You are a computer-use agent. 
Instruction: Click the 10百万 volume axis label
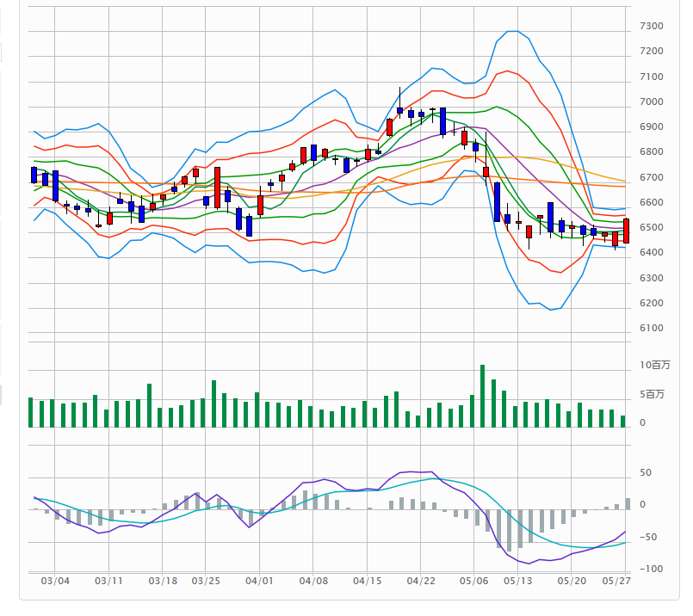654,366
